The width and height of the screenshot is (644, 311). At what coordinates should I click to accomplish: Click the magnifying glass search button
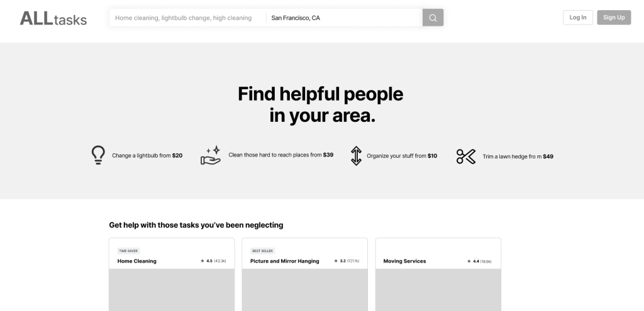433,18
